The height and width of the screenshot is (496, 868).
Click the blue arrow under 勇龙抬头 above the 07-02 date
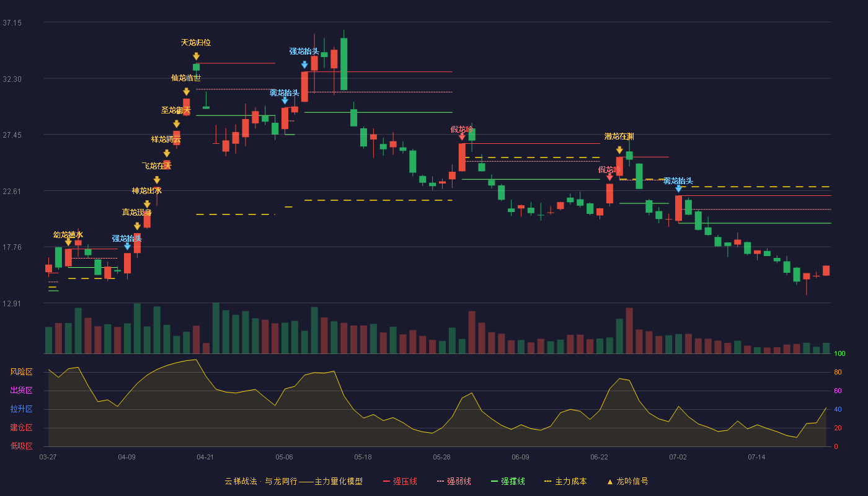(678, 188)
